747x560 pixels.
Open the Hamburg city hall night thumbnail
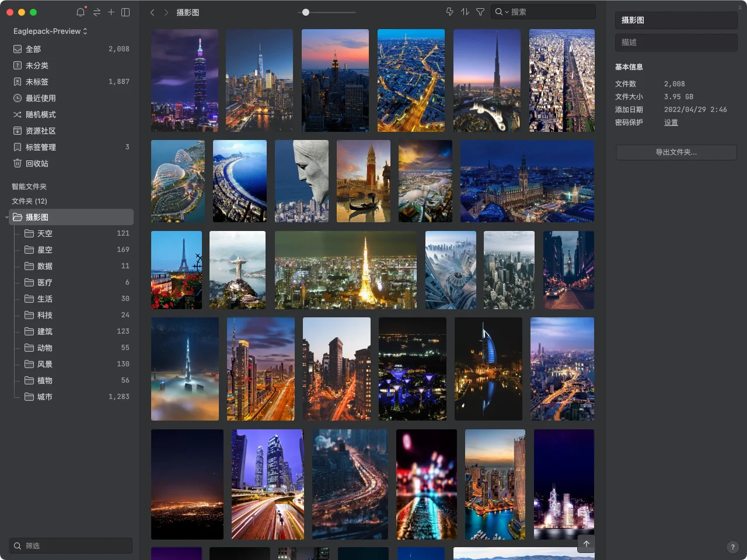[527, 181]
